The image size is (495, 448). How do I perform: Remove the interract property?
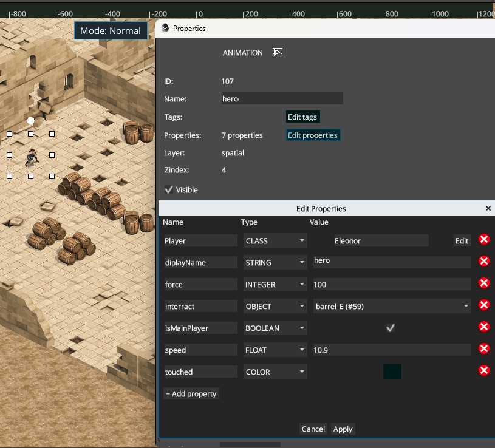pos(483,305)
